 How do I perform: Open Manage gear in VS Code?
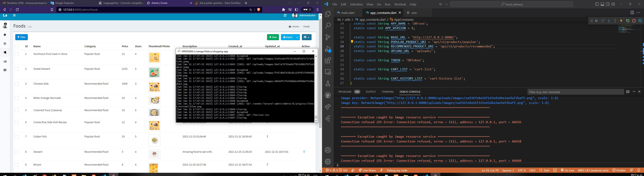[328, 162]
